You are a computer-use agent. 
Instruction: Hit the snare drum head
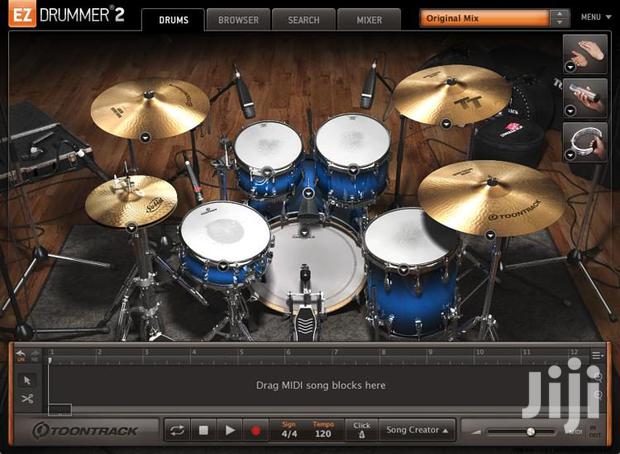[x=225, y=231]
